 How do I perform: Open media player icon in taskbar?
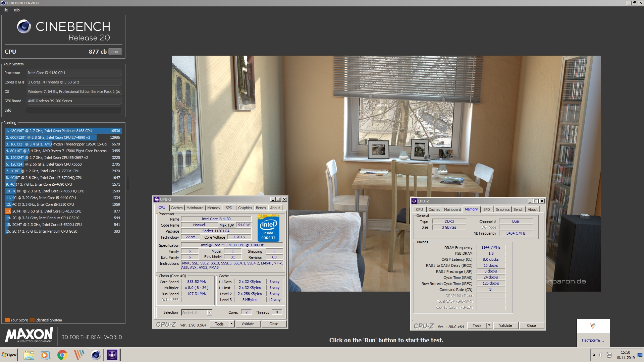click(45, 355)
